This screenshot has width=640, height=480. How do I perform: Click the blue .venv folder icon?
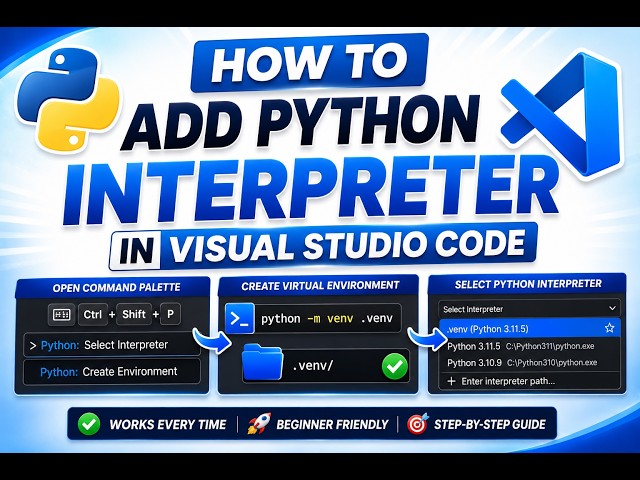click(x=262, y=362)
